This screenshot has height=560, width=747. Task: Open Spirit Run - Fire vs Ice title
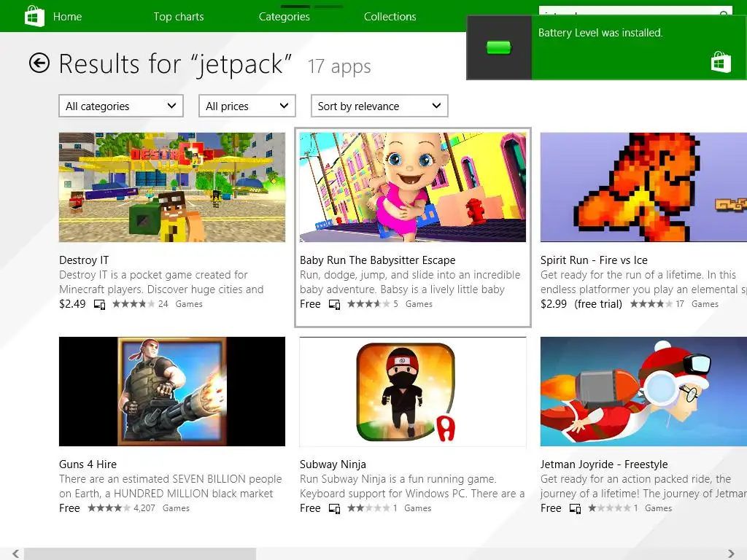pyautogui.click(x=594, y=260)
